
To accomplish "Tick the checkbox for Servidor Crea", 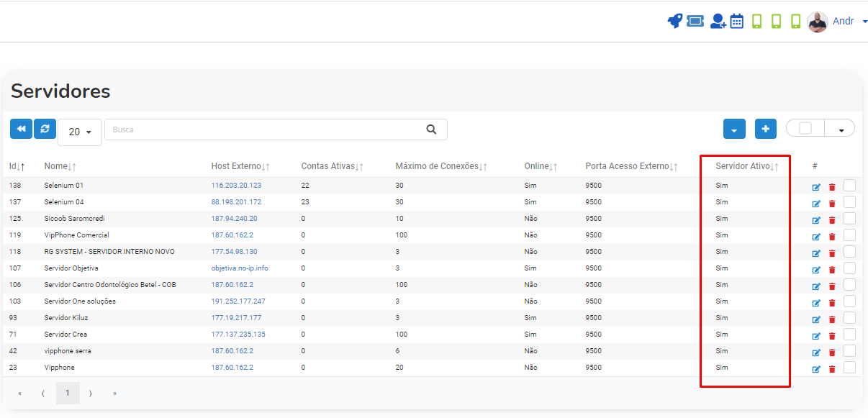I will pos(849,334).
